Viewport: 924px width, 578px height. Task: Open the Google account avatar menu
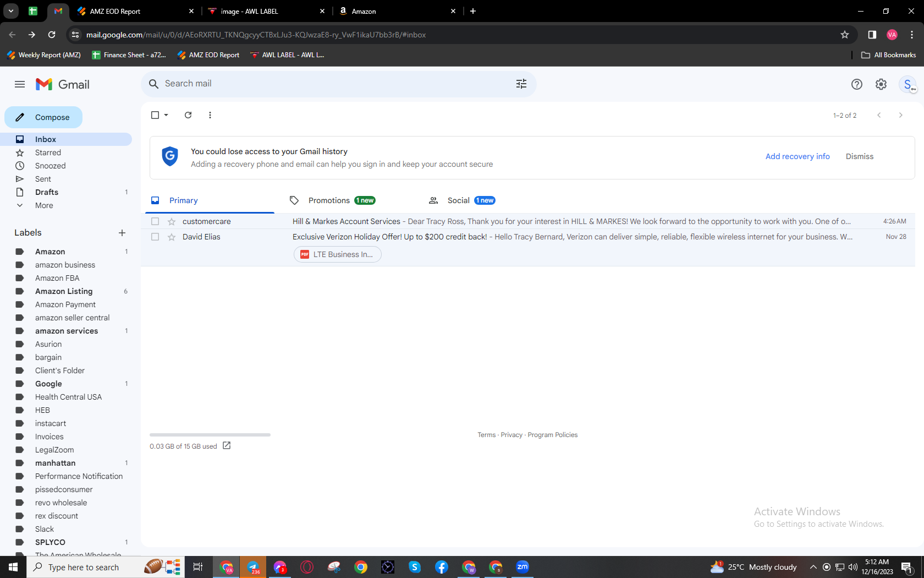tap(908, 84)
